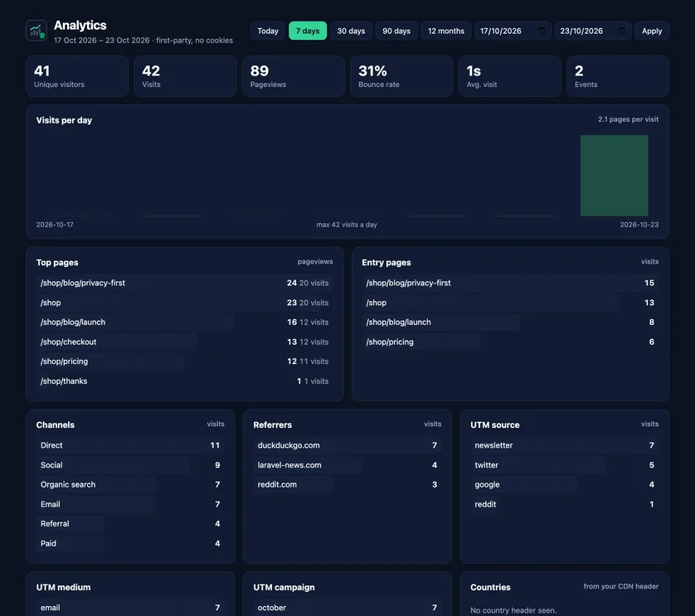This screenshot has width=695, height=616.
Task: Click /shop/pricing in Entry pages
Action: pos(510,342)
